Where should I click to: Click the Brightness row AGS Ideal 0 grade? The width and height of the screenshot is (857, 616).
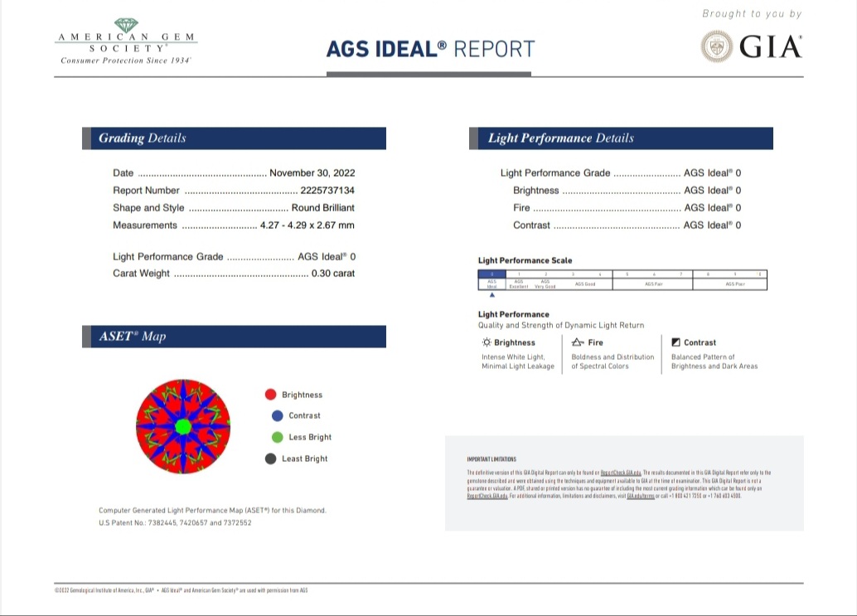[x=712, y=190]
